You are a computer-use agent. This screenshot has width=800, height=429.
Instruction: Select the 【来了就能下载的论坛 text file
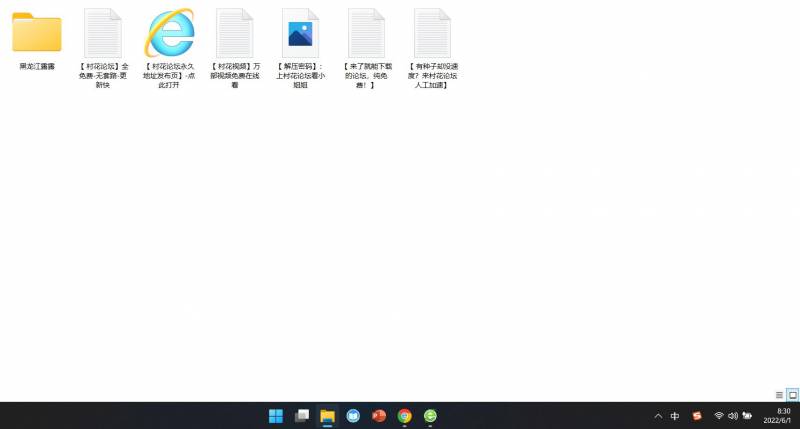click(x=366, y=34)
